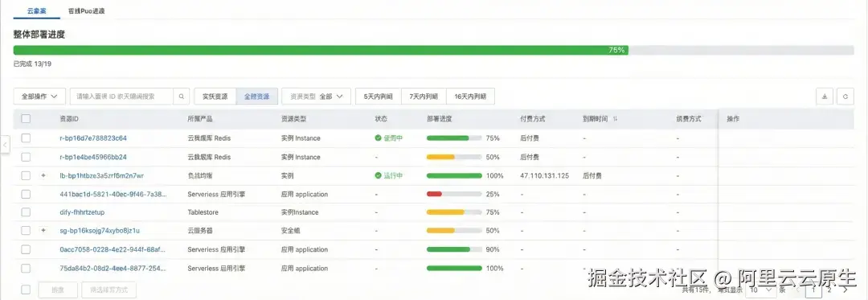Select the left resource filter segment

point(215,97)
